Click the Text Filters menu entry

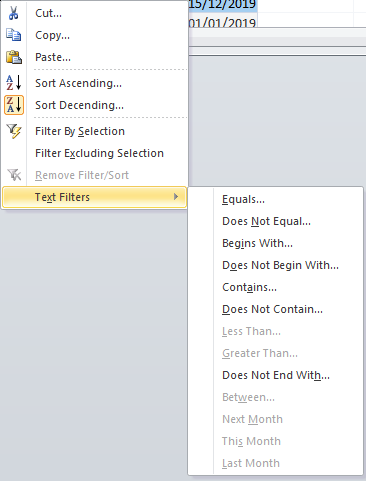click(x=94, y=197)
